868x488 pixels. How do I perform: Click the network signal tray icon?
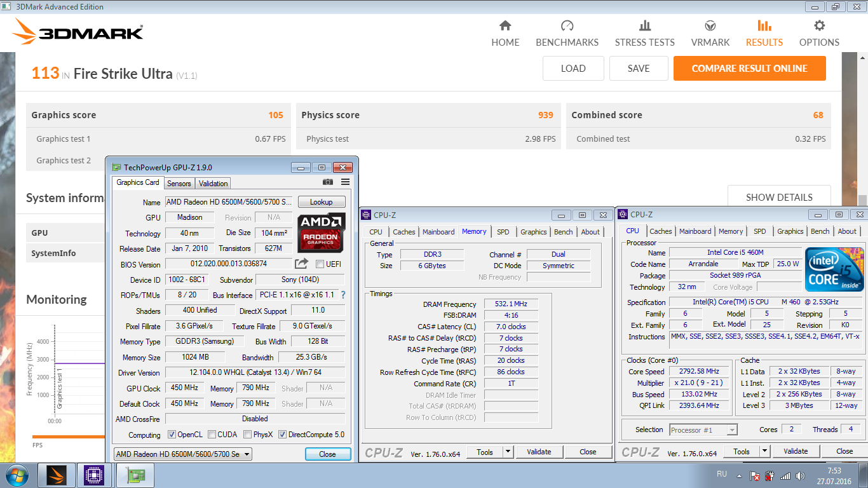coord(785,475)
